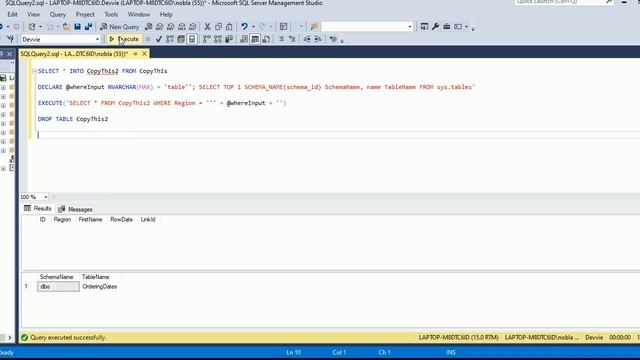Open the Tools menu
The width and height of the screenshot is (640, 360).
coord(111,14)
